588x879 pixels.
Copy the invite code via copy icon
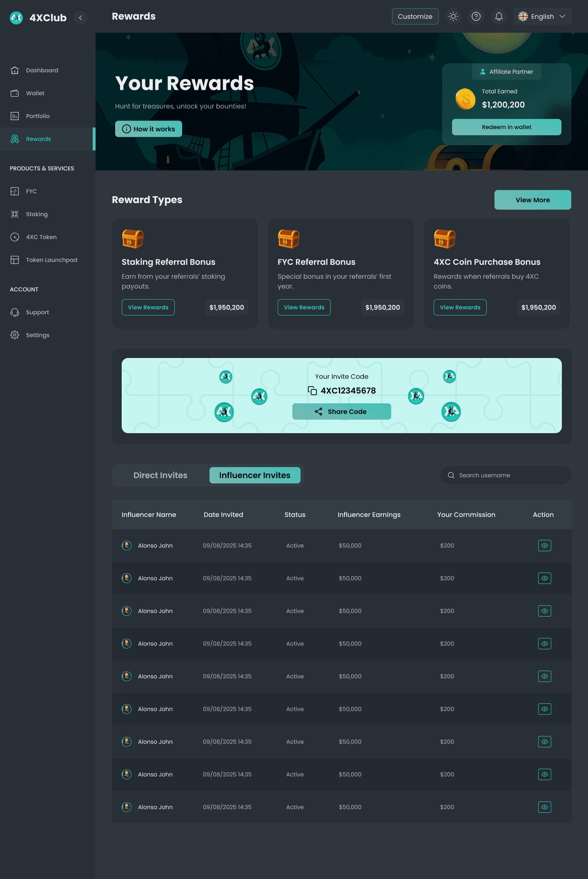click(312, 391)
